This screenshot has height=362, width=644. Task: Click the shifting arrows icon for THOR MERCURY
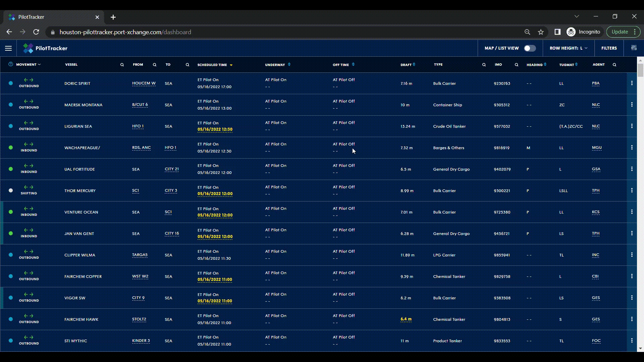(29, 187)
